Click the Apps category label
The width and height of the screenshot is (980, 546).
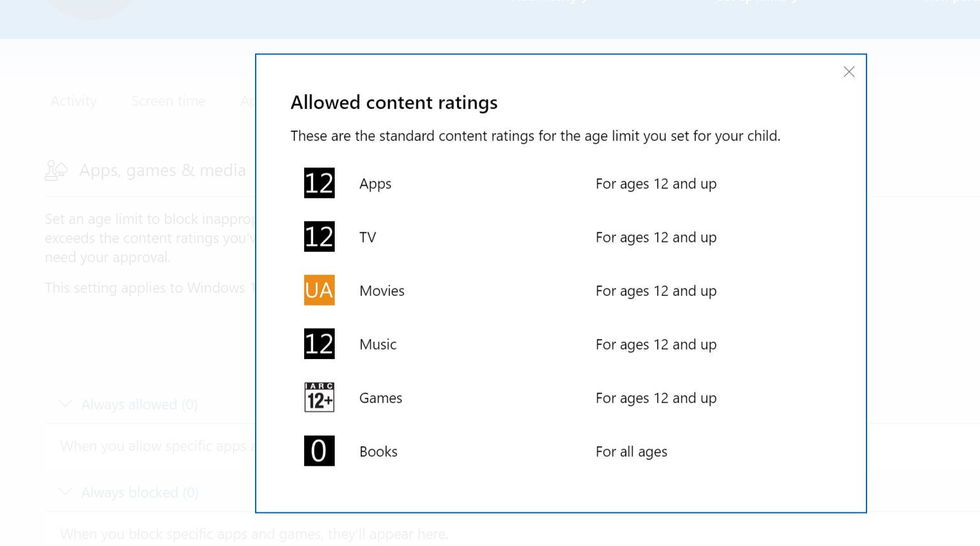(x=376, y=184)
